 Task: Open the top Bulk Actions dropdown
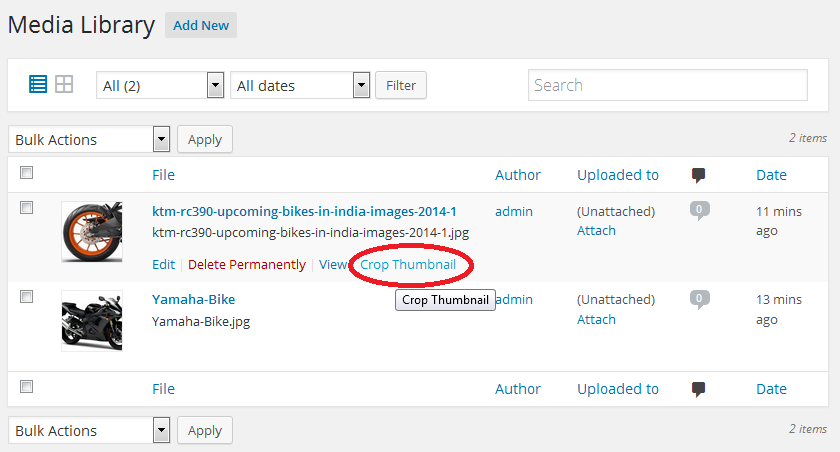point(89,139)
